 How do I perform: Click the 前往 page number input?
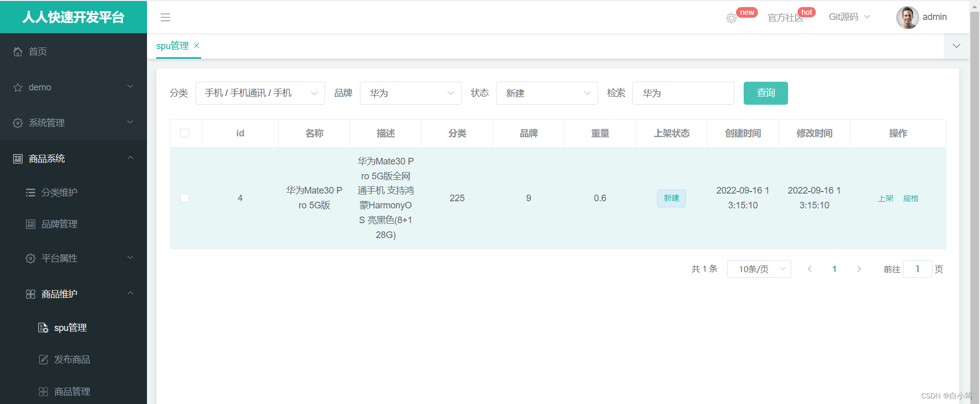[x=918, y=269]
